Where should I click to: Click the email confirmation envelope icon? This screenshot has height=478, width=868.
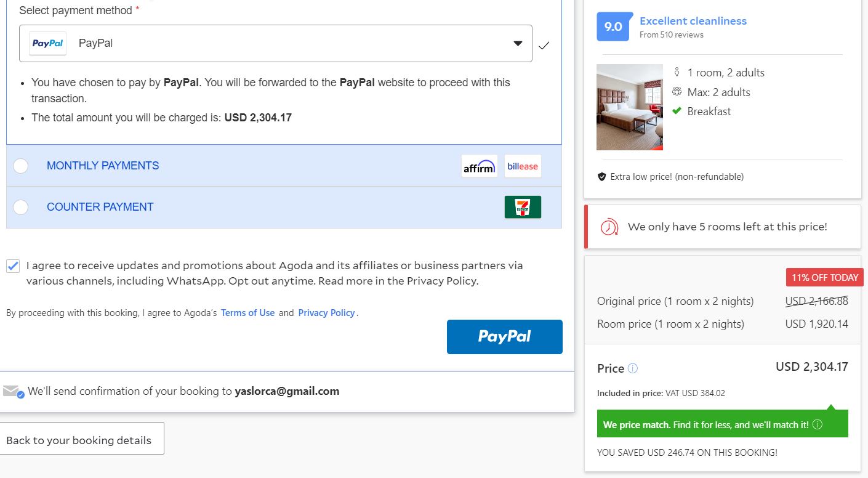click(x=12, y=391)
